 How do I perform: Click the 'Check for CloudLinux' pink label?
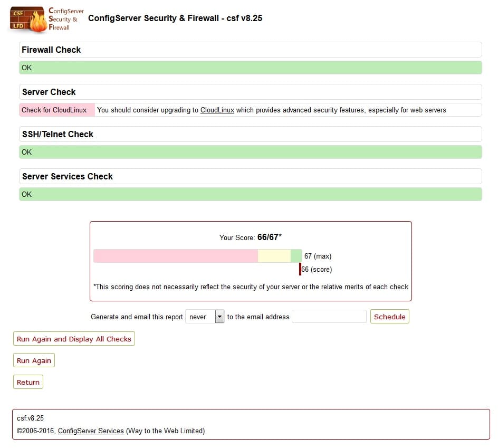pos(57,110)
